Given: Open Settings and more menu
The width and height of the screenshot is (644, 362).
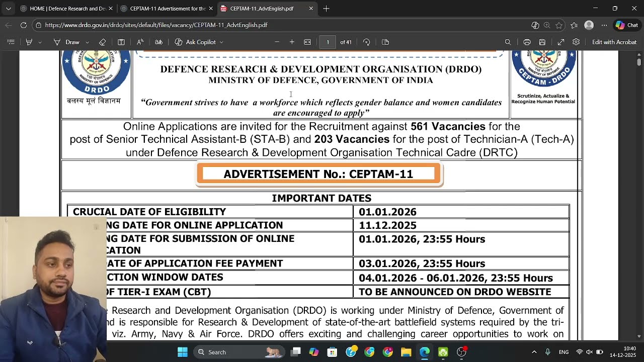Looking at the screenshot, I should (x=604, y=25).
